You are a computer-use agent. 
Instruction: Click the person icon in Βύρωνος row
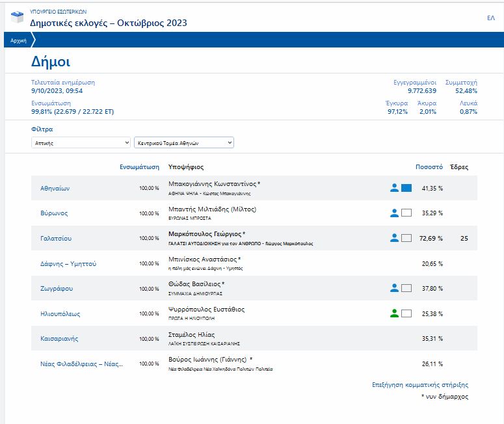point(394,213)
